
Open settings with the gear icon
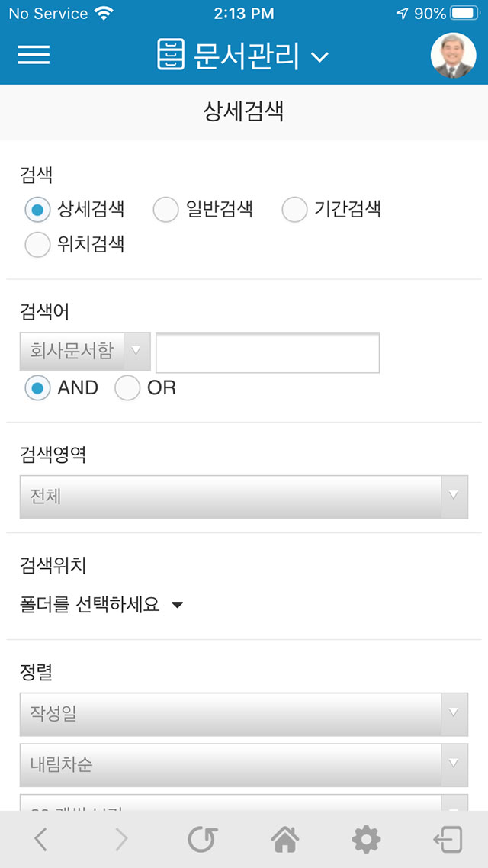366,840
